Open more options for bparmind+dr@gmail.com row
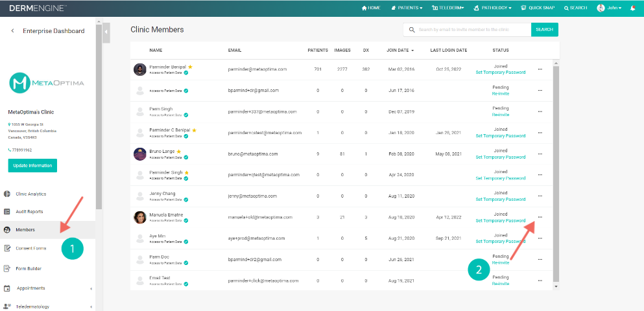The image size is (644, 311). point(540,90)
